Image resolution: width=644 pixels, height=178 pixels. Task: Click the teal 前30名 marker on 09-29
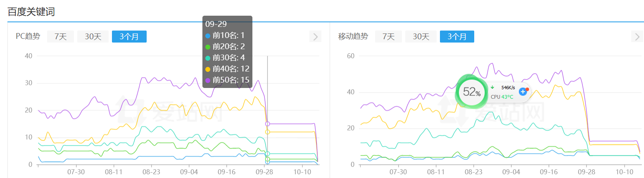(x=267, y=154)
